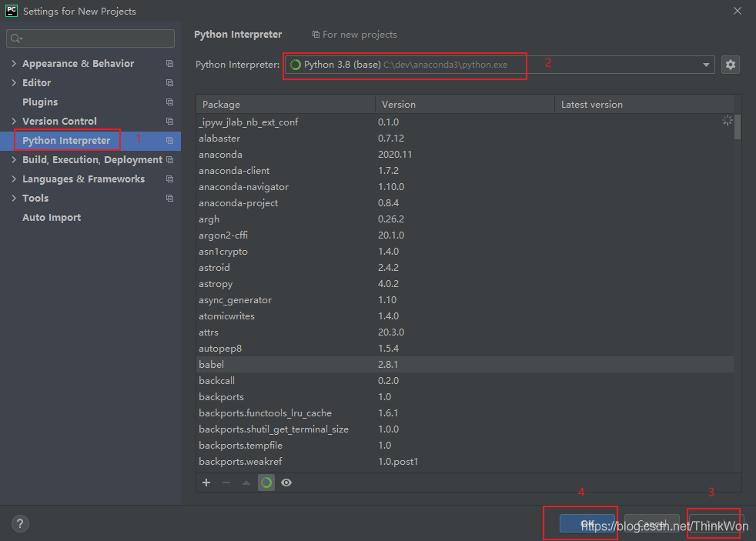Open the Auto Import settings page
The image size is (756, 541).
tap(52, 218)
